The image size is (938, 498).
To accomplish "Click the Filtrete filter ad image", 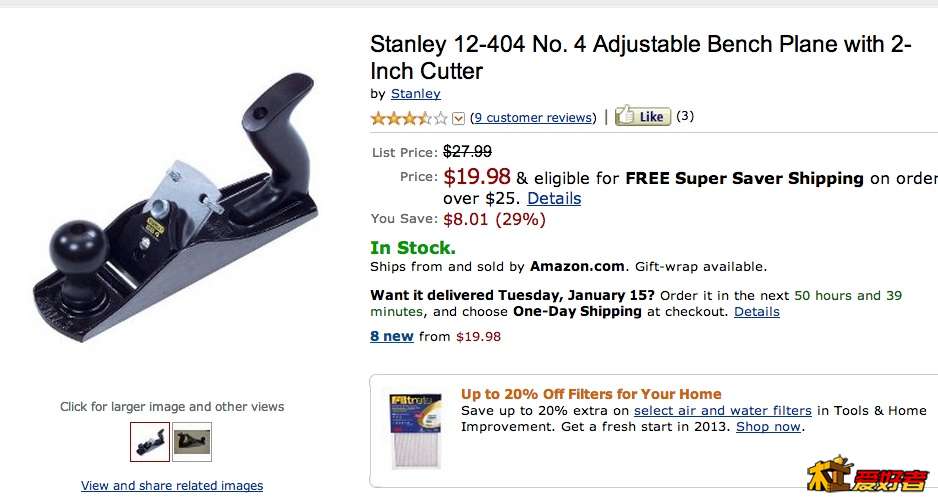I will pos(416,427).
